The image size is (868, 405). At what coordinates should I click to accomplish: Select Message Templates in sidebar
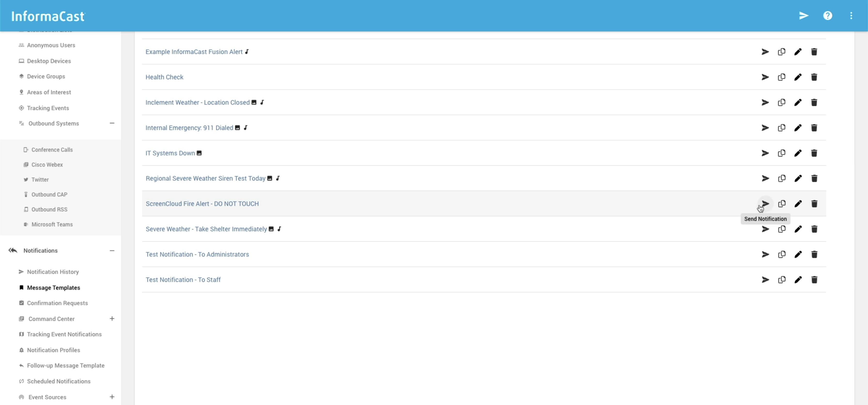(x=54, y=288)
